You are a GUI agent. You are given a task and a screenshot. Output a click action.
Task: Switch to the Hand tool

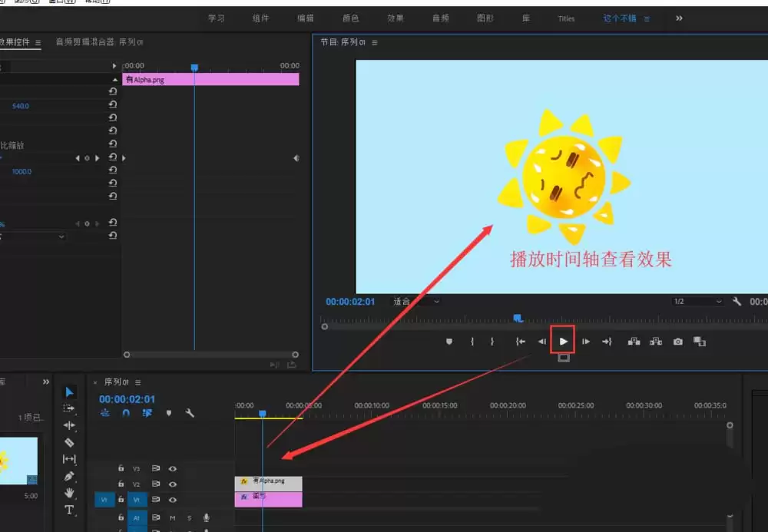pos(70,493)
